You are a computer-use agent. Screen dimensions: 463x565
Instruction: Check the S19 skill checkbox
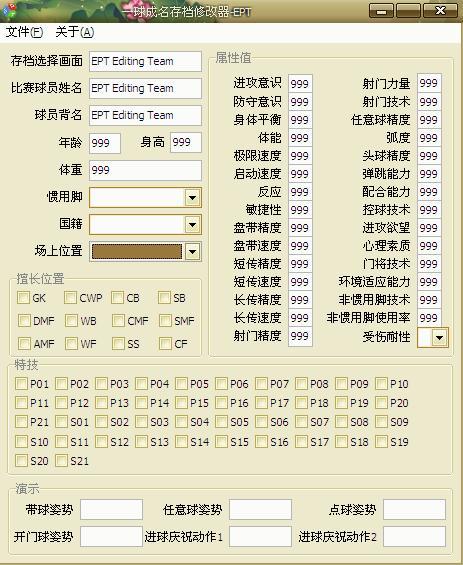point(382,441)
